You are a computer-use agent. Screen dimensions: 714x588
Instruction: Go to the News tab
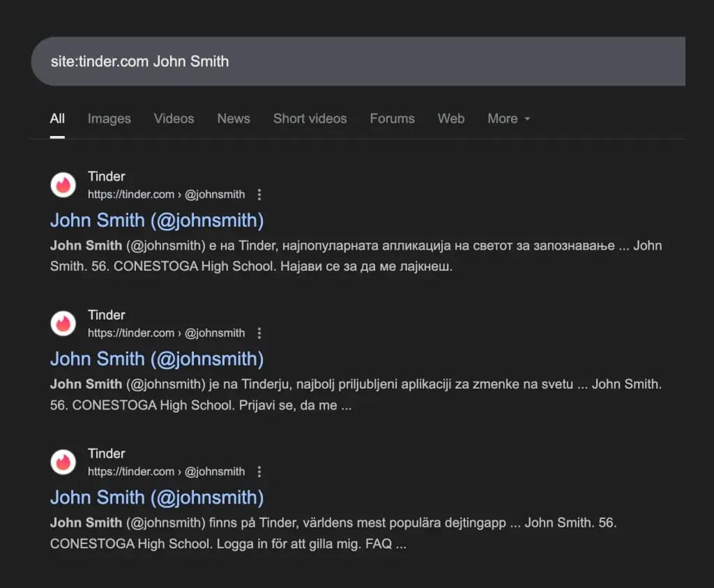click(234, 119)
